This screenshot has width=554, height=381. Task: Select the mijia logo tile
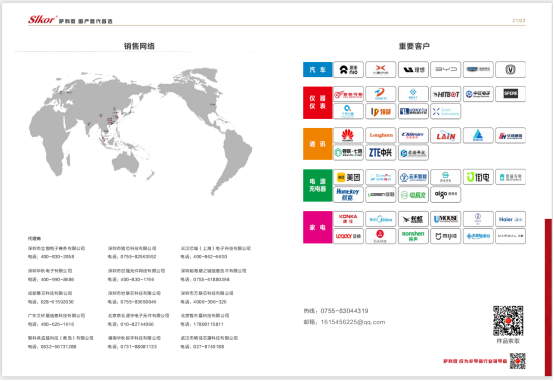coord(446,236)
